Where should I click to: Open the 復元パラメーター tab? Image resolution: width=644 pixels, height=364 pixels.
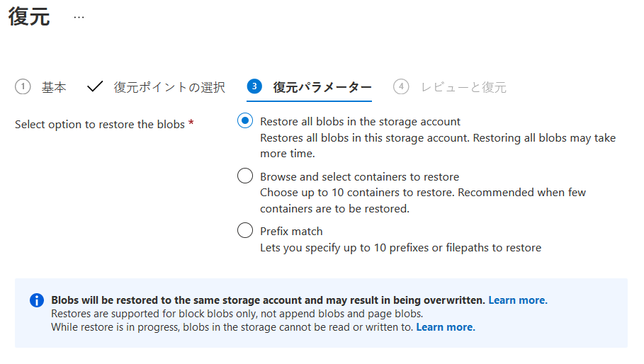tap(322, 87)
